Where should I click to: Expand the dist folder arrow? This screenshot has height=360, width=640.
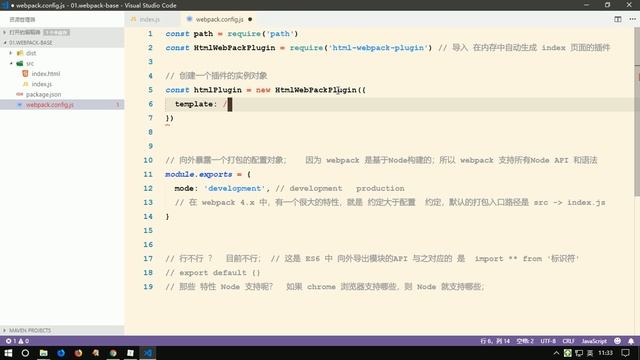coord(11,53)
